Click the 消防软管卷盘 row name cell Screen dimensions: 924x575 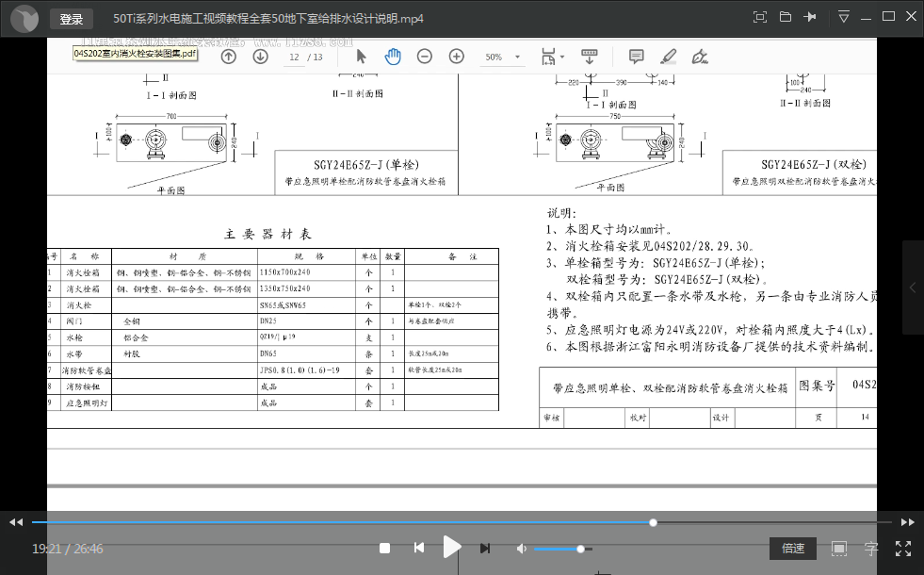coord(87,370)
